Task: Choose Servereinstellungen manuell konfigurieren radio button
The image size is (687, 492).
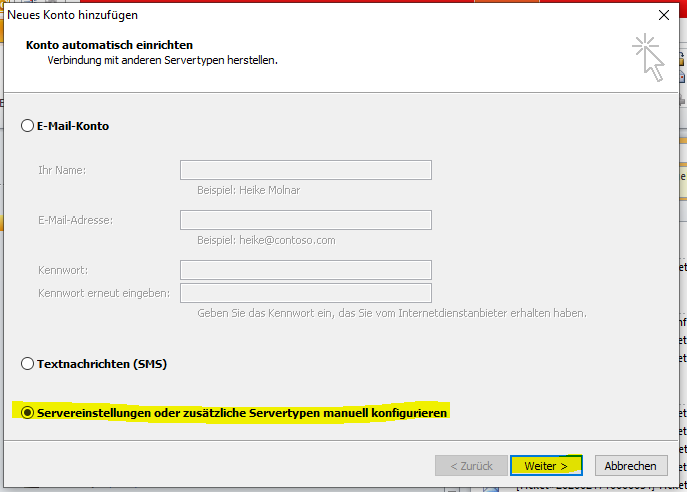Action: click(27, 413)
